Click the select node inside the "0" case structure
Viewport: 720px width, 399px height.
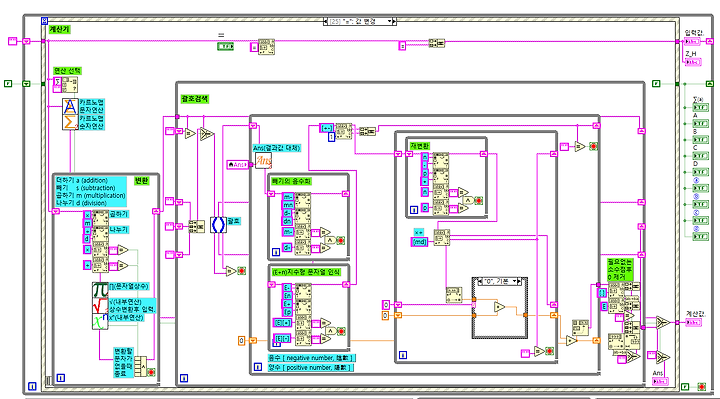coord(500,307)
